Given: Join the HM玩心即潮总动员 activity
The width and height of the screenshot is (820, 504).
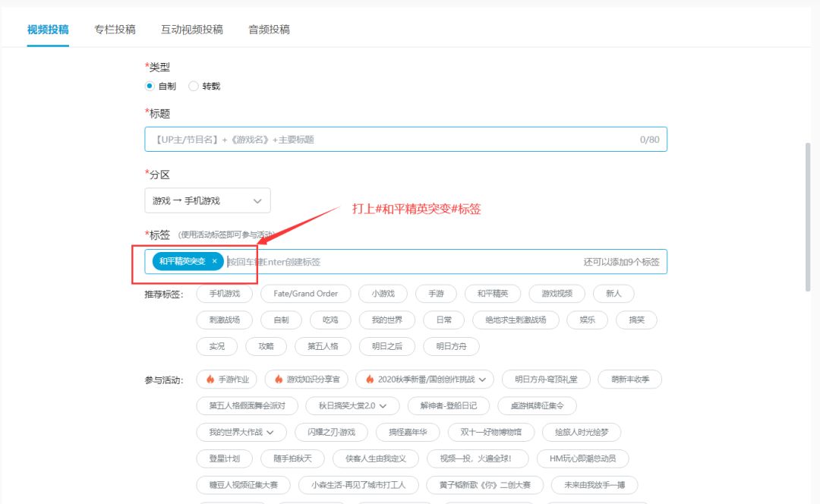Looking at the screenshot, I should pyautogui.click(x=582, y=458).
